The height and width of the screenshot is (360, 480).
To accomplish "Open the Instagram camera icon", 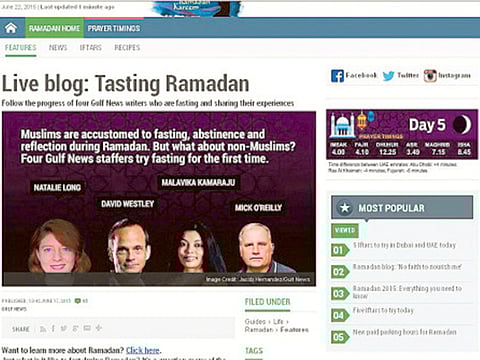I will 430,76.
